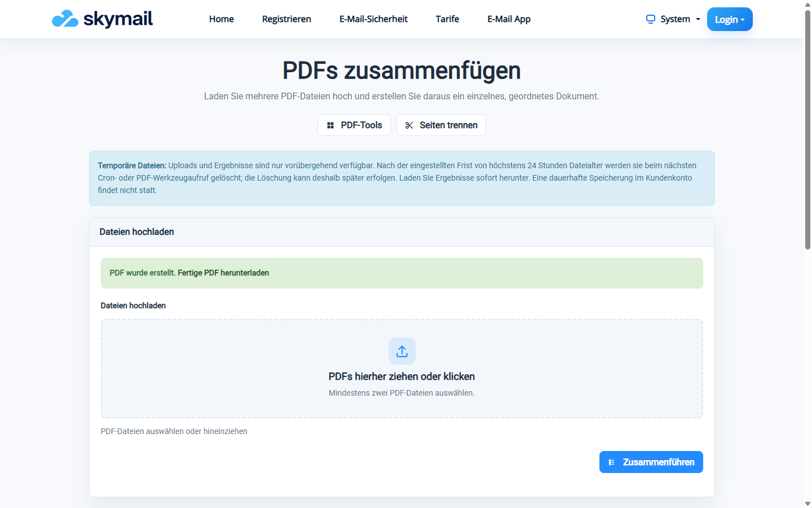Click the scrollbar up arrow
The width and height of the screenshot is (812, 508).
click(x=807, y=4)
